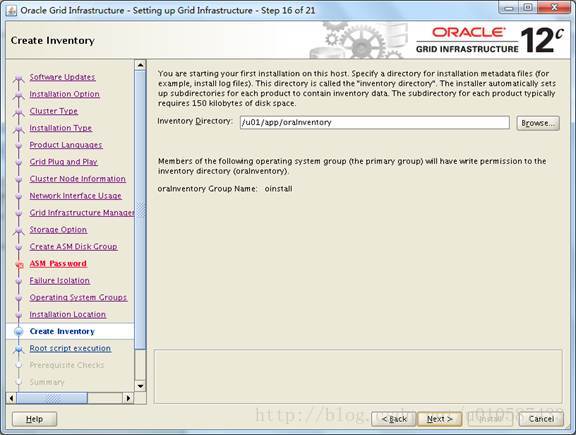This screenshot has height=435, width=576.
Task: Open the Failure Isolation step
Action: 60,280
